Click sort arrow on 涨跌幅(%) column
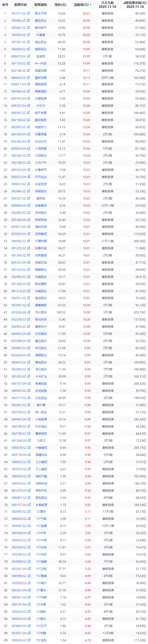Screen dimensions: 148x644 [91, 5]
